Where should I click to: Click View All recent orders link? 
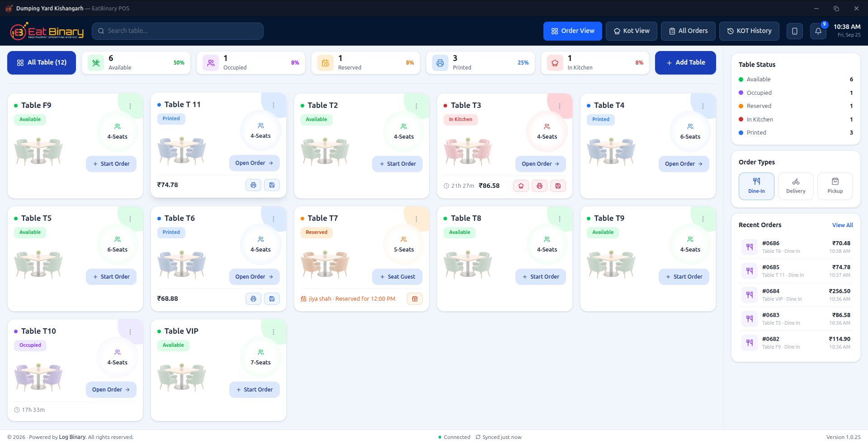pos(842,225)
